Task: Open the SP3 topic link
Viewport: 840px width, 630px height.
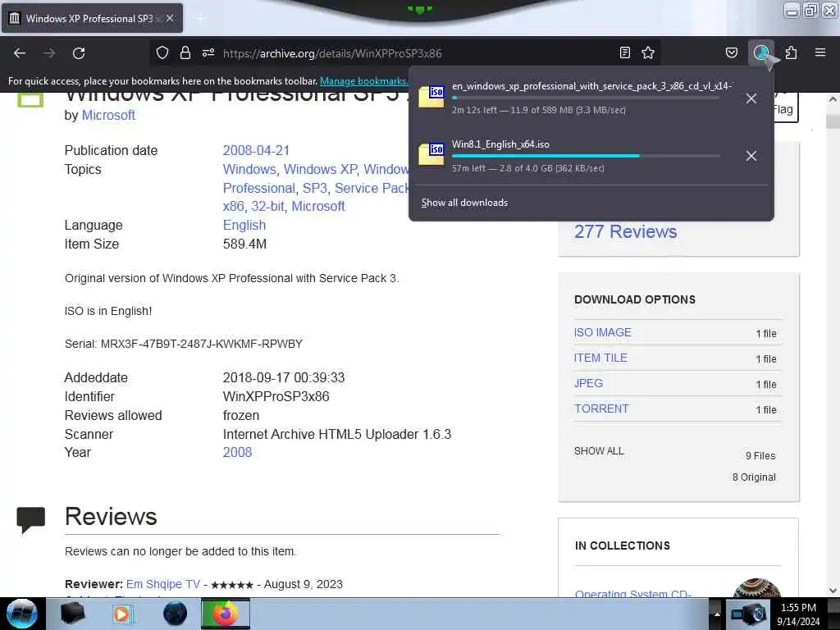Action: click(x=314, y=188)
